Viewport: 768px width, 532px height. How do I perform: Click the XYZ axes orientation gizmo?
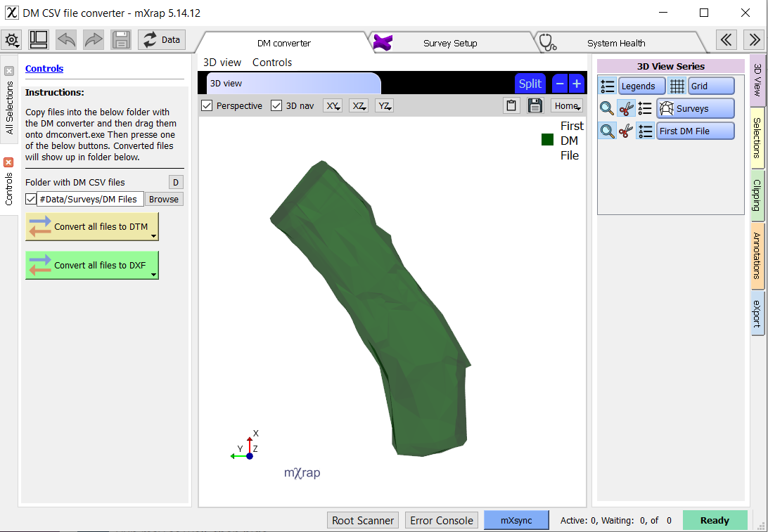point(245,446)
